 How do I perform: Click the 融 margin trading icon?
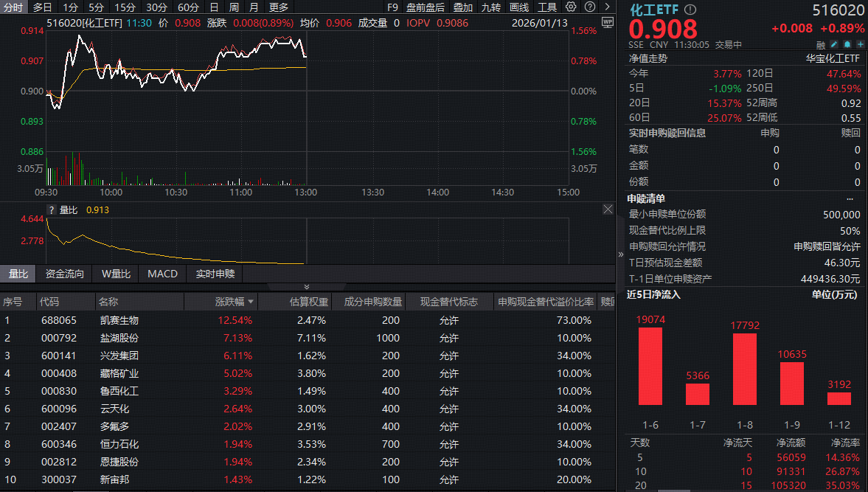(x=821, y=44)
